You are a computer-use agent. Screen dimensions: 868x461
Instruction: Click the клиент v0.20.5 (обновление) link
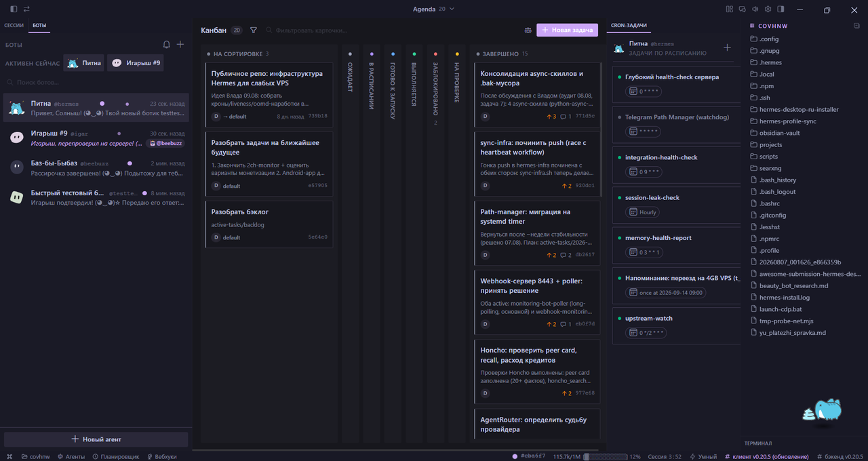(766, 457)
